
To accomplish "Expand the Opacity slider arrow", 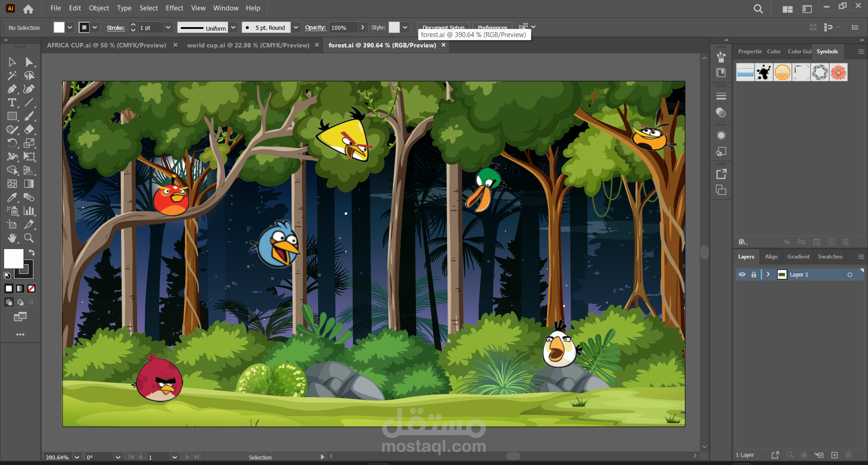I will pos(363,28).
